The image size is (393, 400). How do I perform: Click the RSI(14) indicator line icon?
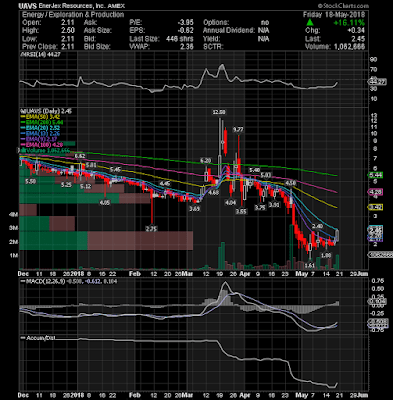[x=21, y=55]
